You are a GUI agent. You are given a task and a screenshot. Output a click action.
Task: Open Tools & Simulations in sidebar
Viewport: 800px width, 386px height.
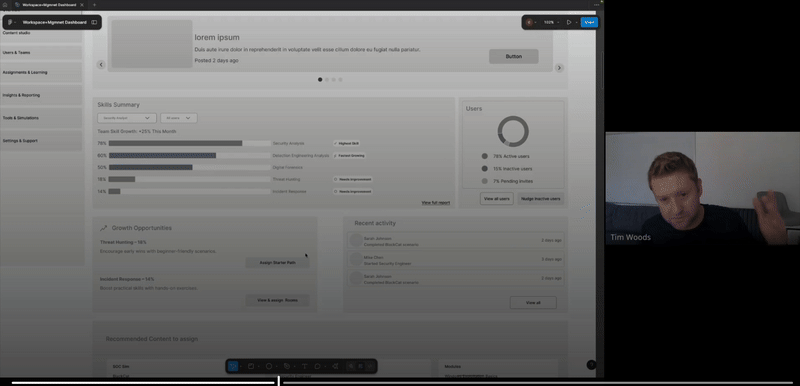(x=41, y=118)
